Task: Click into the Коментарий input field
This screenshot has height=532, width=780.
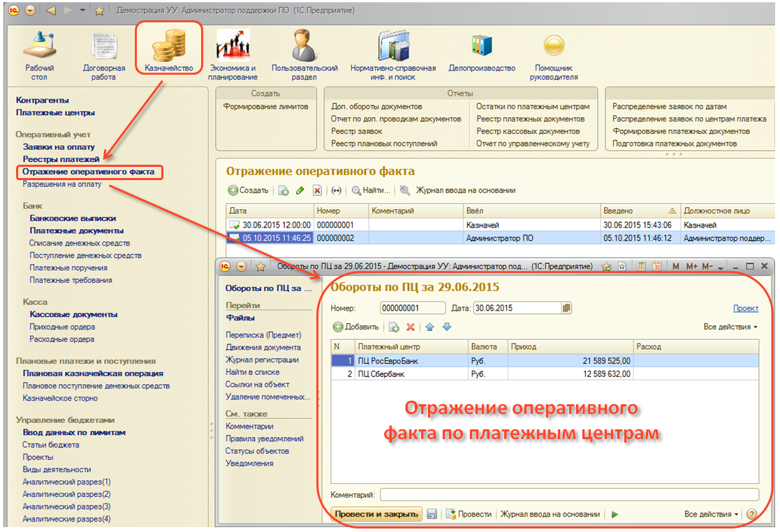Action: (569, 495)
